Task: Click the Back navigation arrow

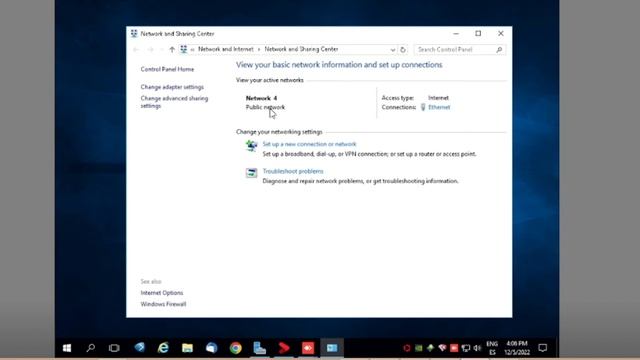Action: click(x=136, y=49)
